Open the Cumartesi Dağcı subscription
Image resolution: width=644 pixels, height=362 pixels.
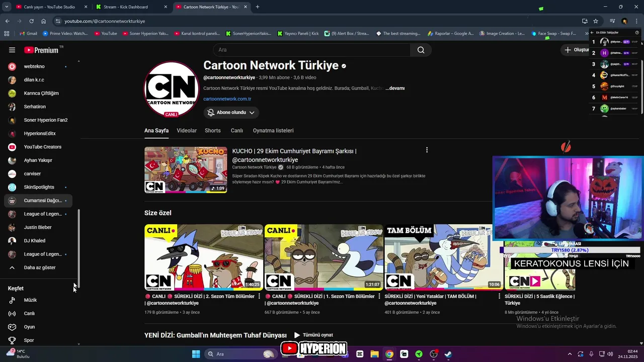38,201
